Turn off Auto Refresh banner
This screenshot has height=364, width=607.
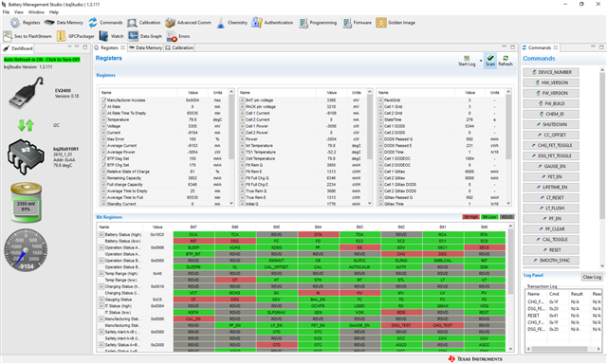click(x=42, y=60)
